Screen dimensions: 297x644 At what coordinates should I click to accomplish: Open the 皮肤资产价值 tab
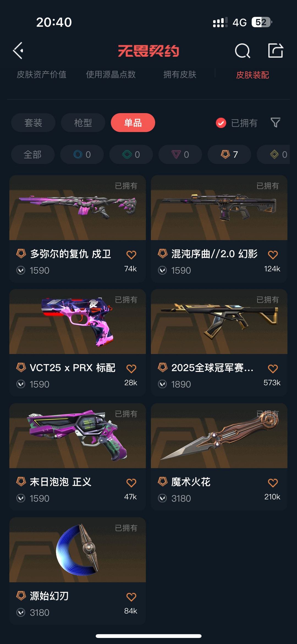point(42,75)
